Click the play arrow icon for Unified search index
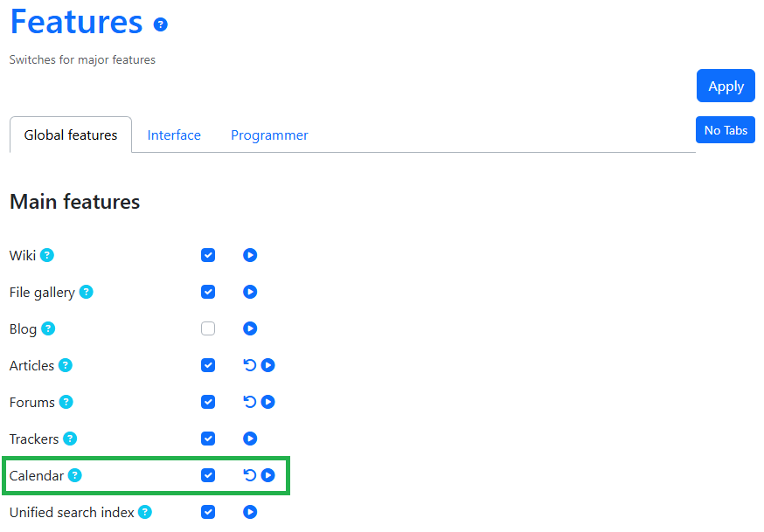764x532 pixels. [x=250, y=512]
